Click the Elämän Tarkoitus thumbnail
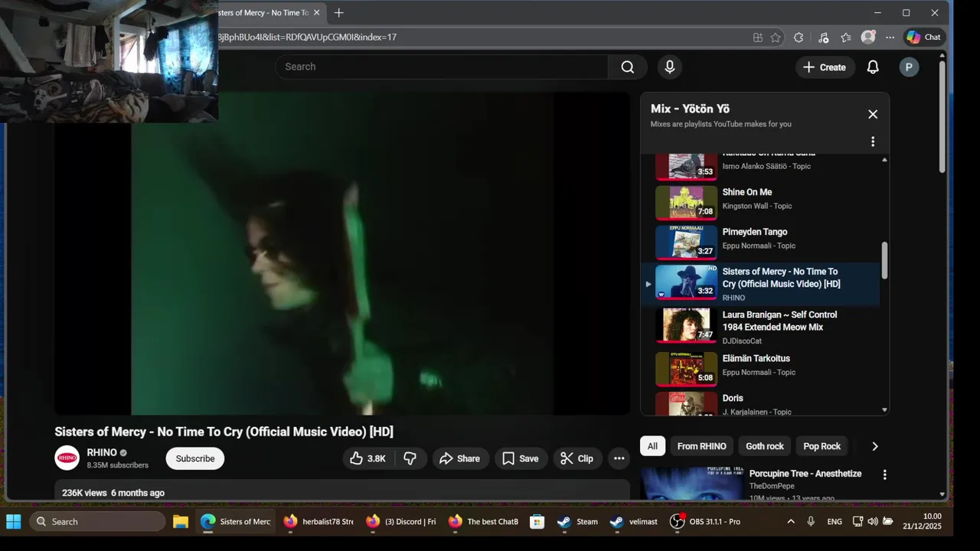Image resolution: width=980 pixels, height=551 pixels. tap(687, 370)
